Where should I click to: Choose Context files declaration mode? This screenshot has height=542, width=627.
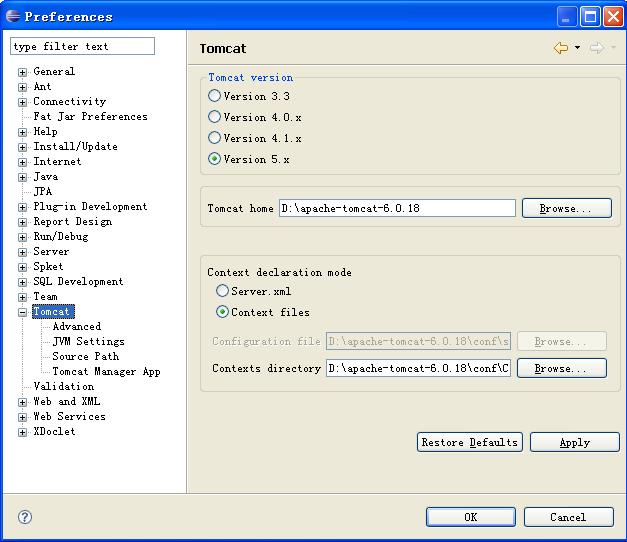click(222, 312)
